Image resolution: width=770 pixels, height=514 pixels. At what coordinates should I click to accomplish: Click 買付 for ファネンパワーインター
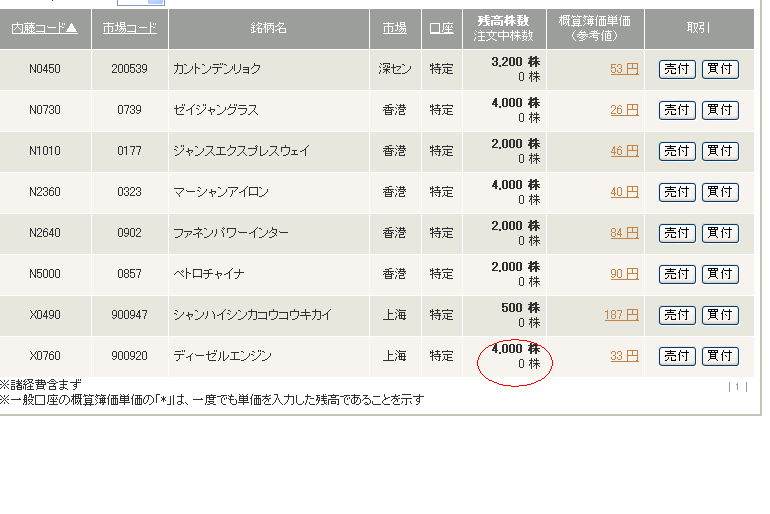720,233
